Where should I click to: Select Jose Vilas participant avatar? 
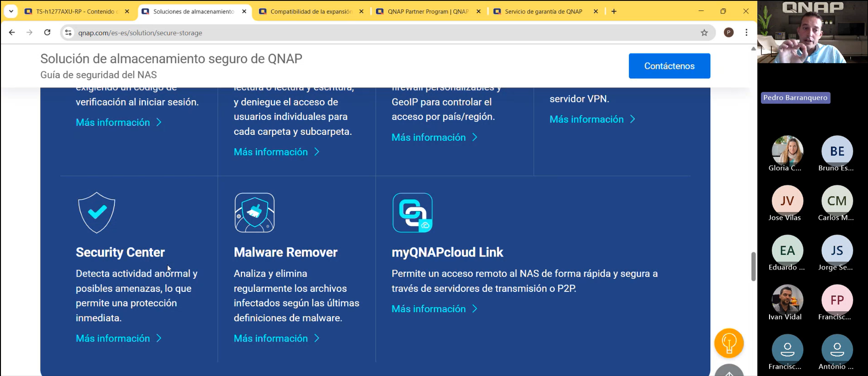coord(787,201)
